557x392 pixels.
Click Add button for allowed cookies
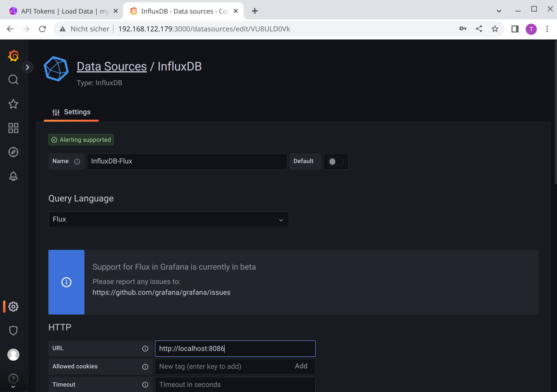coord(301,366)
